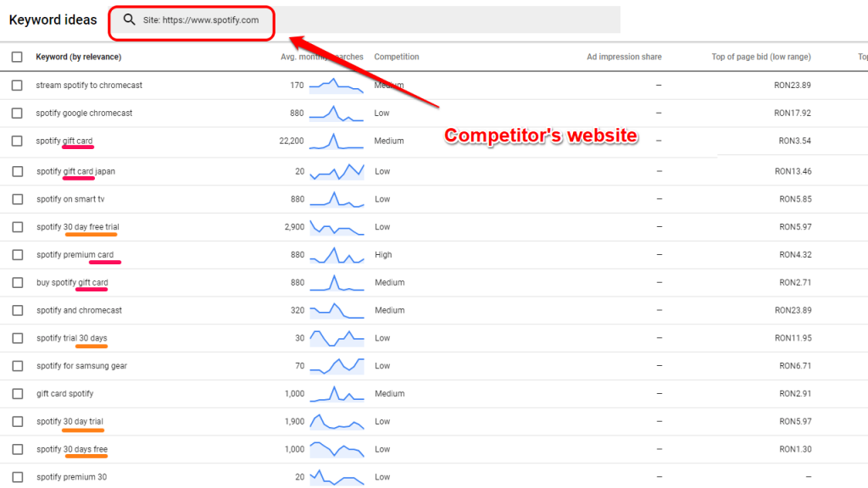The width and height of the screenshot is (868, 488).
Task: Click the 22,200 monthly searches value
Action: click(292, 141)
